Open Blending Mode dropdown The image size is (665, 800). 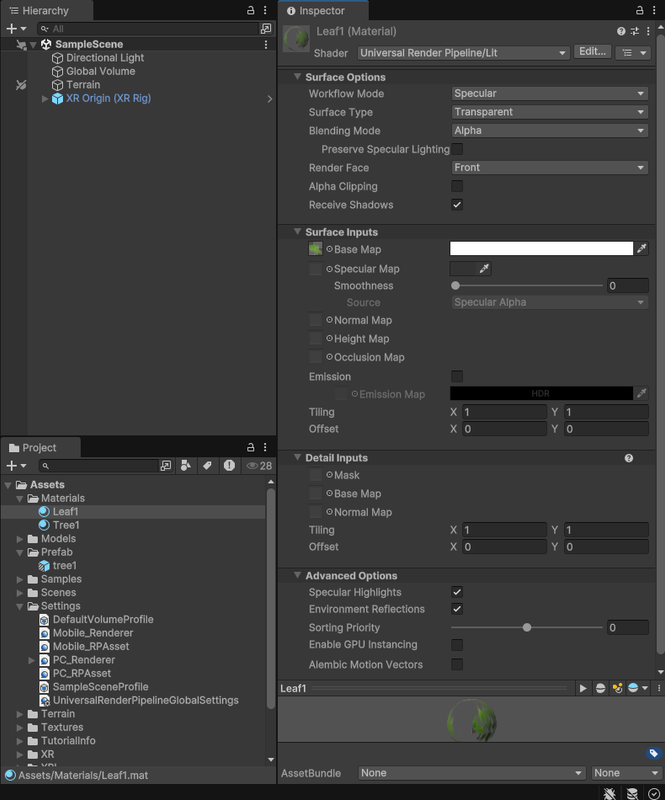click(550, 131)
